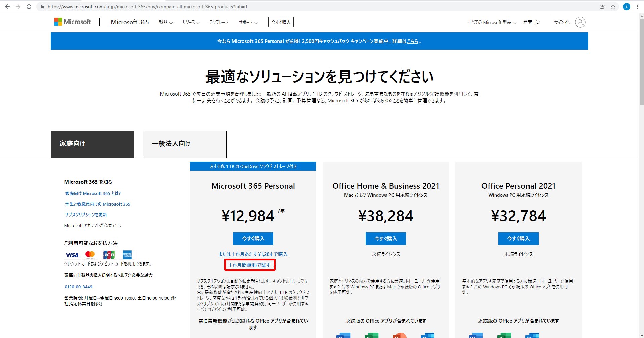Click the ¥12,984 price text
The width and height of the screenshot is (644, 338).
coord(248,216)
